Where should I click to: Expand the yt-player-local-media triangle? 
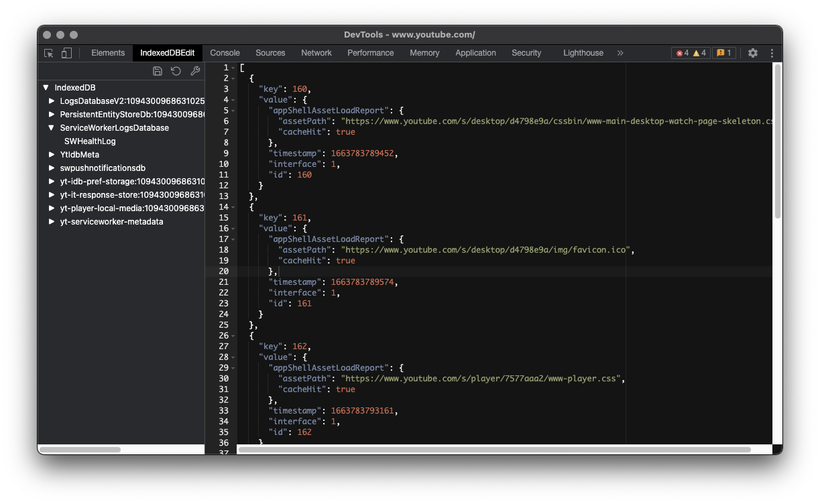pos(52,208)
